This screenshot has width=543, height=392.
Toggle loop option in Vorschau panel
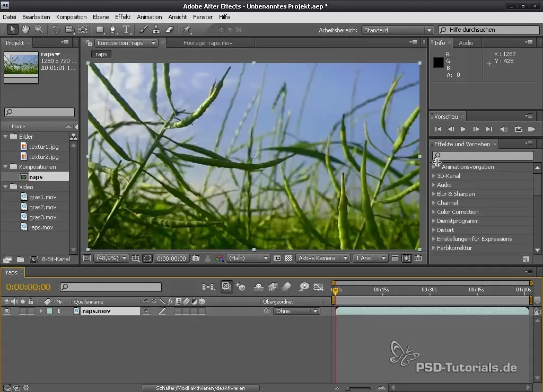518,129
